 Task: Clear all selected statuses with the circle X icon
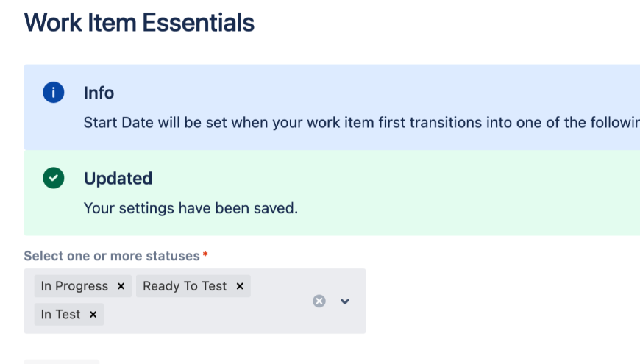pyautogui.click(x=319, y=301)
